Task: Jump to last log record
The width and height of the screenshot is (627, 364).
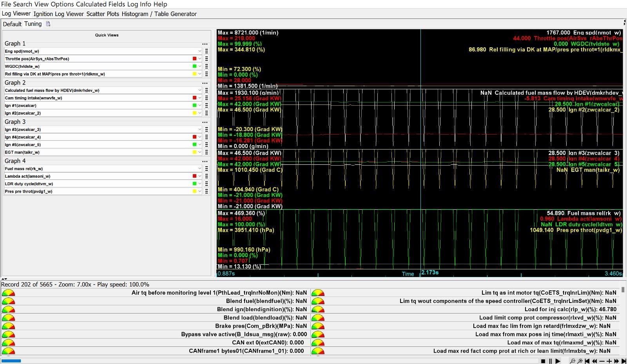Action: click(x=623, y=361)
